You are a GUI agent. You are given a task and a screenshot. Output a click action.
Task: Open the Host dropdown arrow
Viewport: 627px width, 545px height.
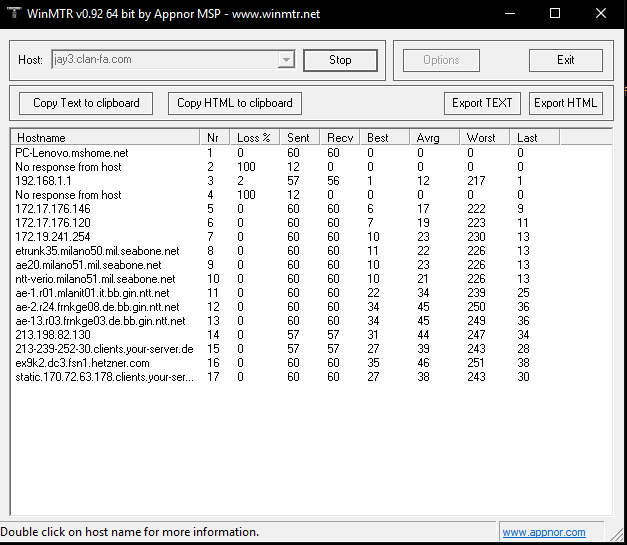tap(286, 60)
